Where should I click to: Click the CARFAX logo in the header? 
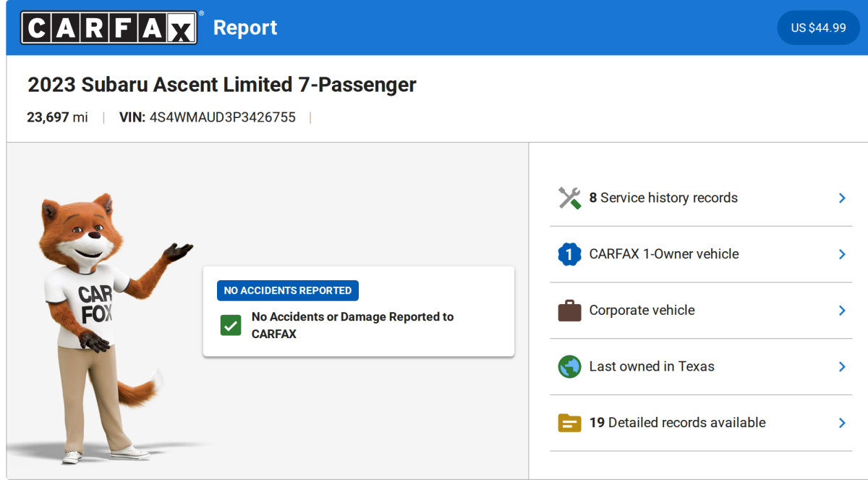[109, 27]
